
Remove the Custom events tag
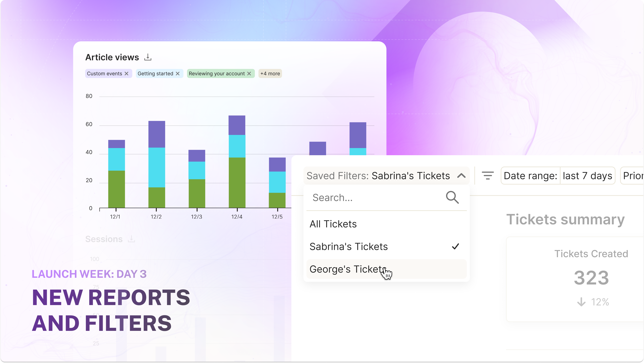pyautogui.click(x=127, y=74)
